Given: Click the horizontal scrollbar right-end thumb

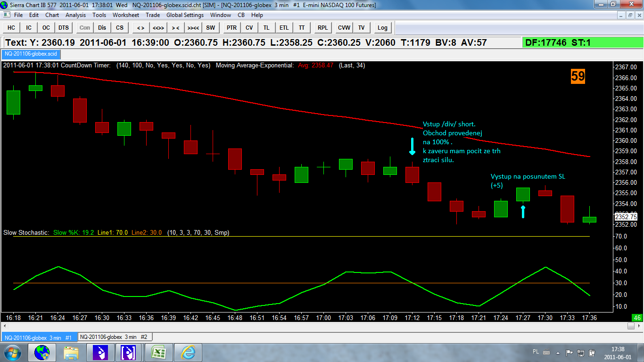Looking at the screenshot, I should (x=631, y=326).
